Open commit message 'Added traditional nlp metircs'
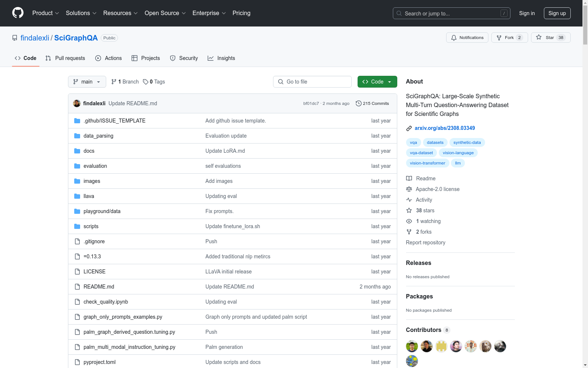 238,256
